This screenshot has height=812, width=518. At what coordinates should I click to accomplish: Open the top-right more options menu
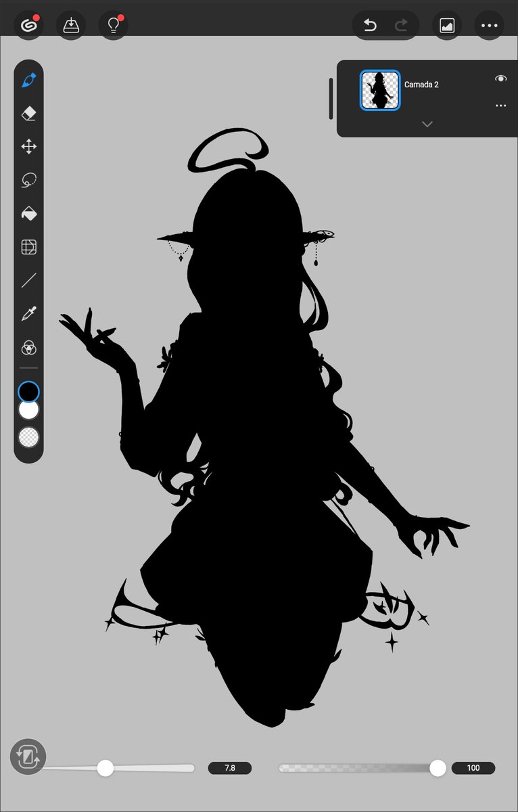click(x=489, y=26)
